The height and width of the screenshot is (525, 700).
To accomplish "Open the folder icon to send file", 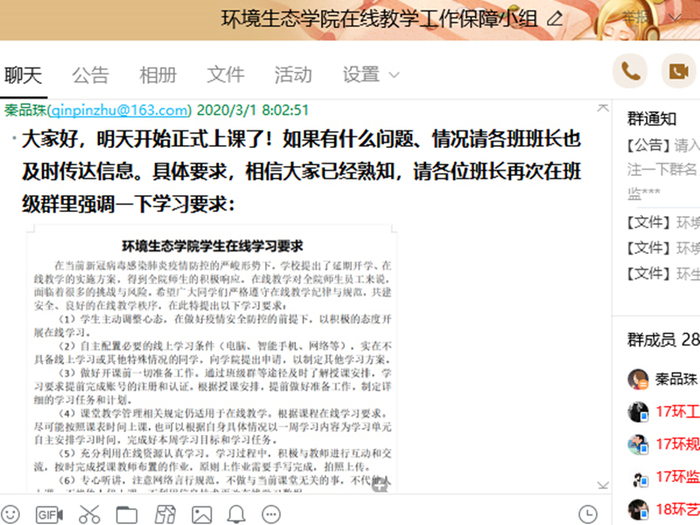I will click(x=126, y=515).
